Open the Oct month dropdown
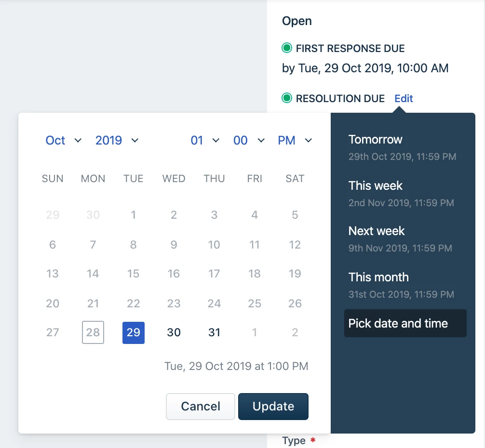This screenshot has height=448, width=485. pos(64,140)
